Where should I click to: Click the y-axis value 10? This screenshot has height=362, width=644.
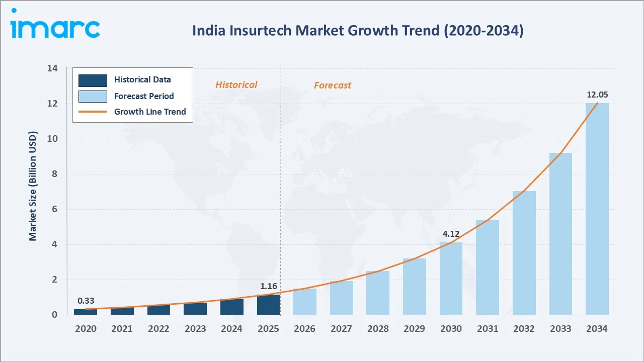(53, 139)
